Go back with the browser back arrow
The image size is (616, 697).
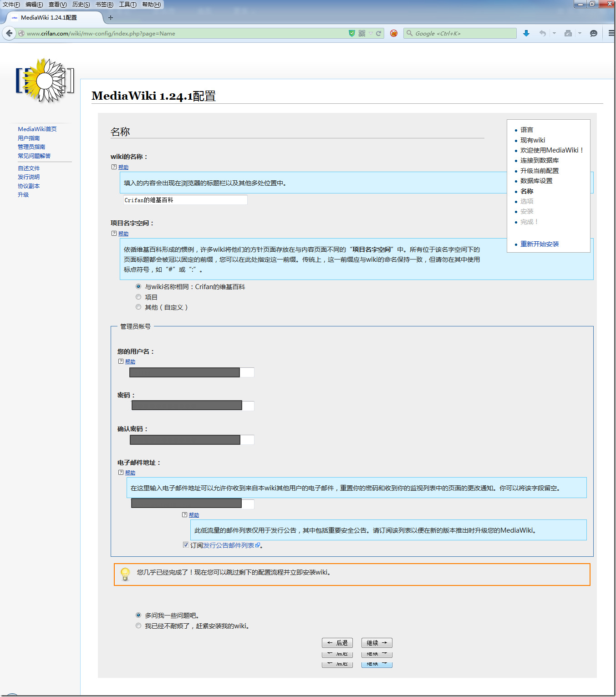tap(9, 33)
